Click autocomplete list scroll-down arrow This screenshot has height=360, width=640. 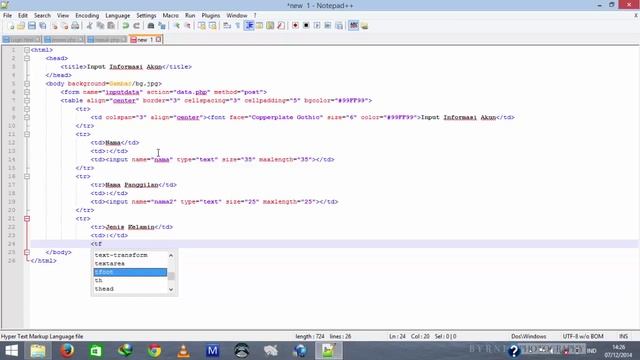click(x=171, y=289)
